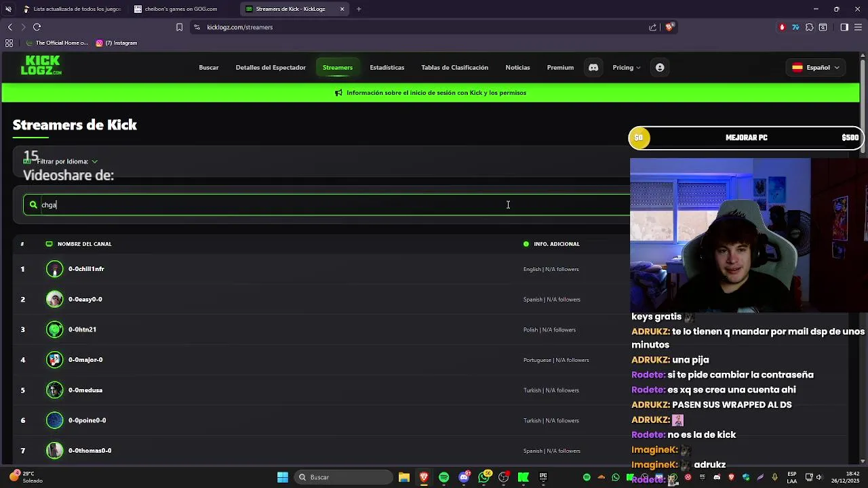Open the 0-0thomas0-0 channel link
This screenshot has height=488, width=868.
90,451
